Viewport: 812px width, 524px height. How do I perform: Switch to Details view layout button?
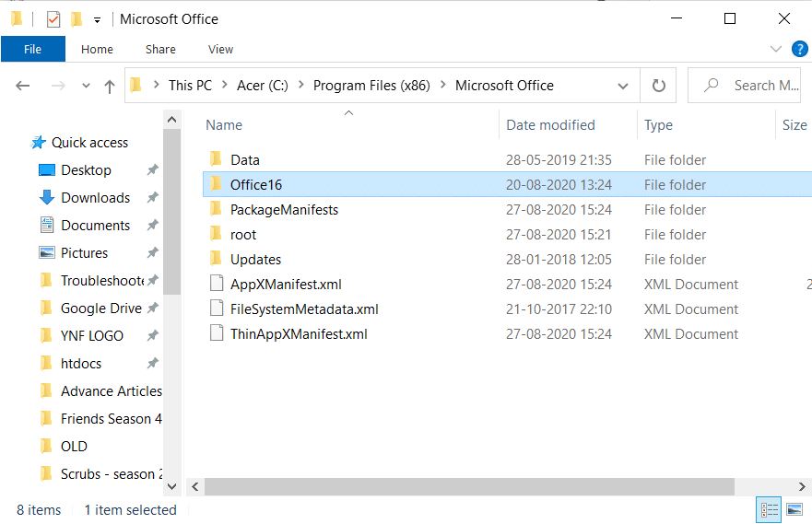[770, 510]
